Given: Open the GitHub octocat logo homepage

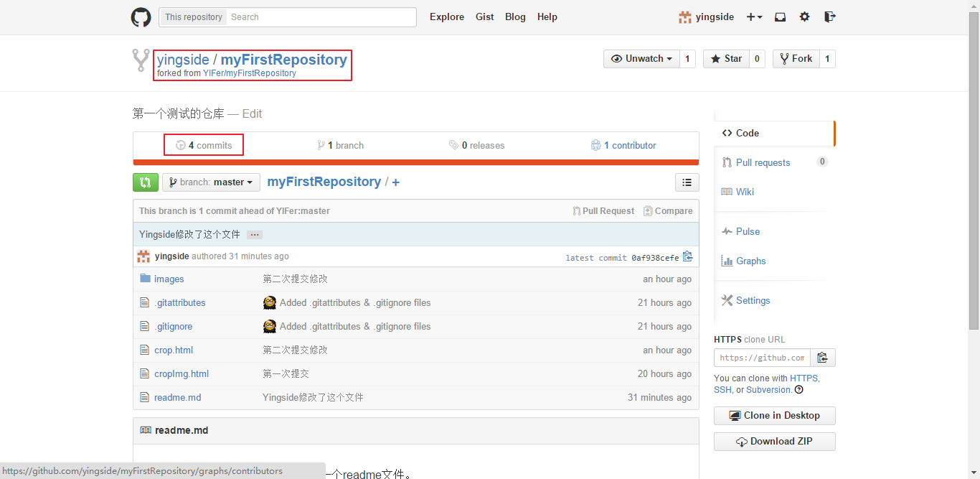Looking at the screenshot, I should [x=141, y=17].
